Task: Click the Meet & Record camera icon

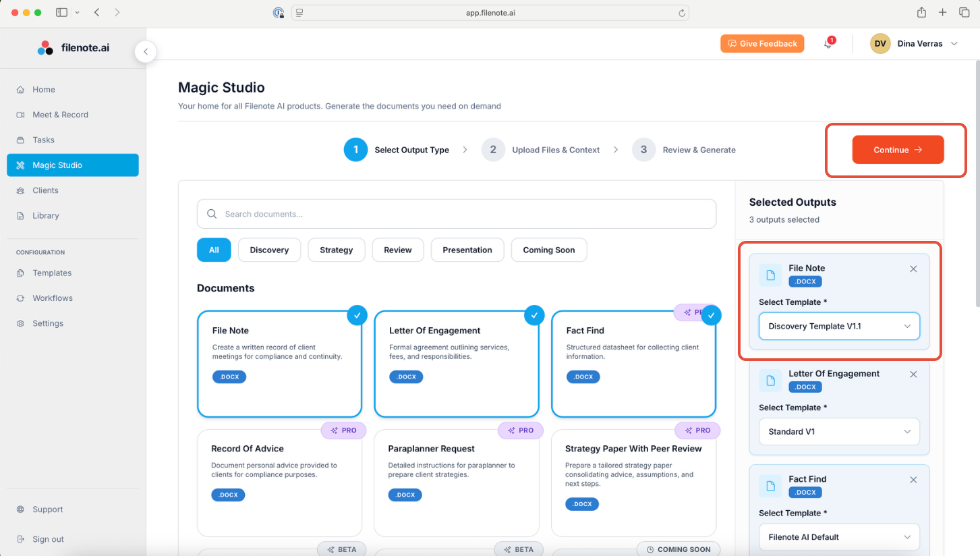Action: click(20, 115)
